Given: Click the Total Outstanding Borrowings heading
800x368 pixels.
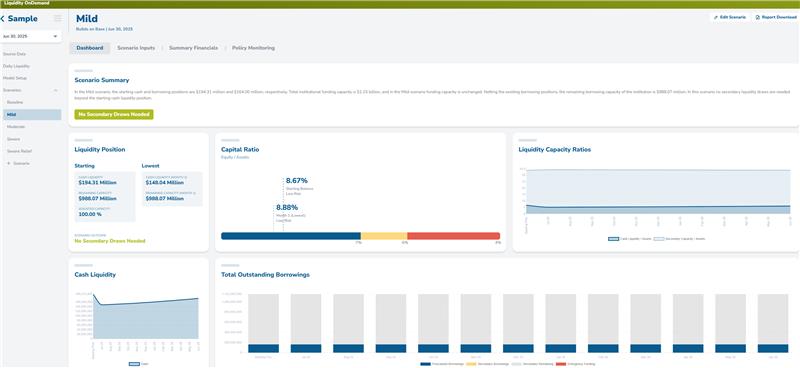Looking at the screenshot, I should (265, 275).
